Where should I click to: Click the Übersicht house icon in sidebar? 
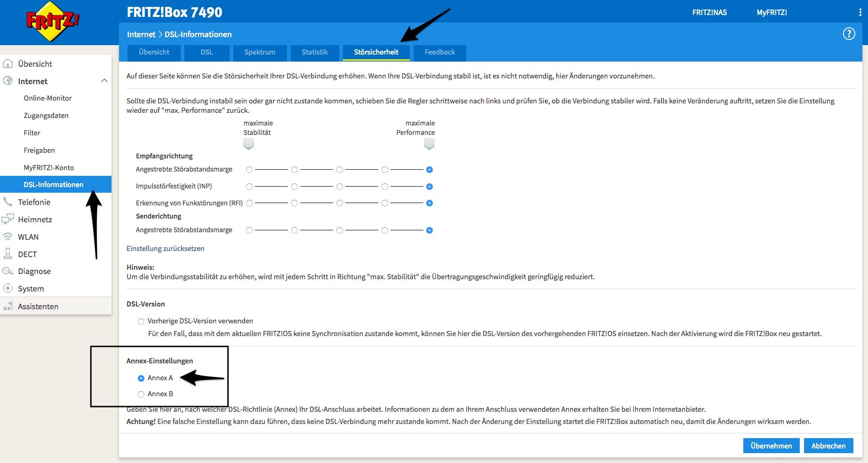pos(8,63)
